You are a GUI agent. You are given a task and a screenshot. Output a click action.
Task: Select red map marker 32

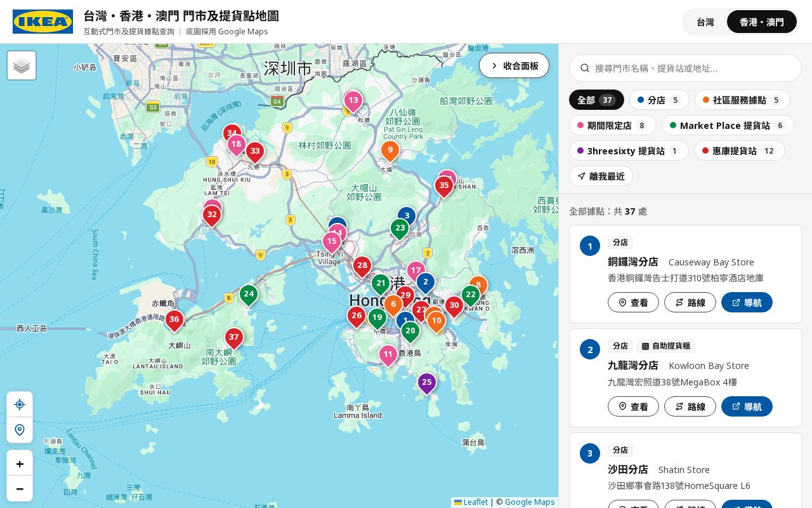point(212,216)
